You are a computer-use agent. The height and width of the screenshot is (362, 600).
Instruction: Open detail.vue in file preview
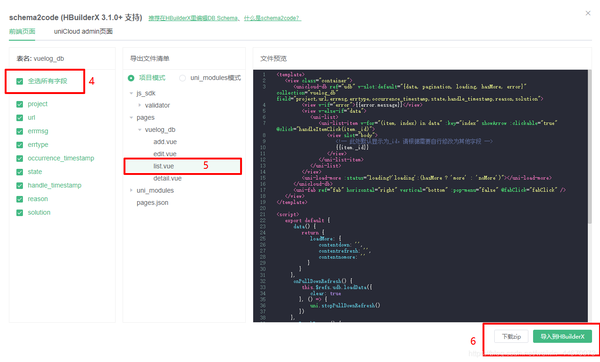click(167, 178)
